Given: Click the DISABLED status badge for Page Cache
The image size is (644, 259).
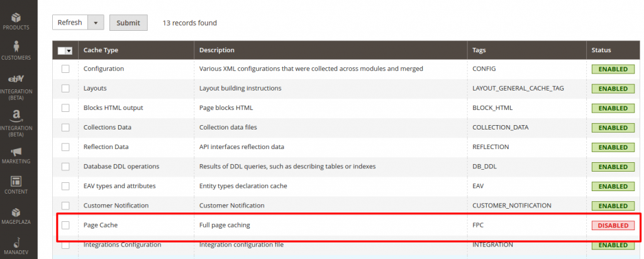Looking at the screenshot, I should pyautogui.click(x=613, y=225).
